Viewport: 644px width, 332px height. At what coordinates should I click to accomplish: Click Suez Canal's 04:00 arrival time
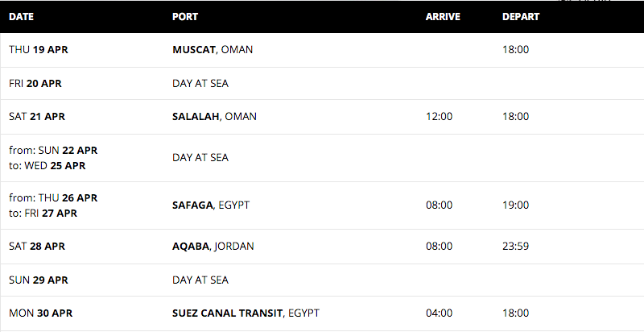coord(439,313)
